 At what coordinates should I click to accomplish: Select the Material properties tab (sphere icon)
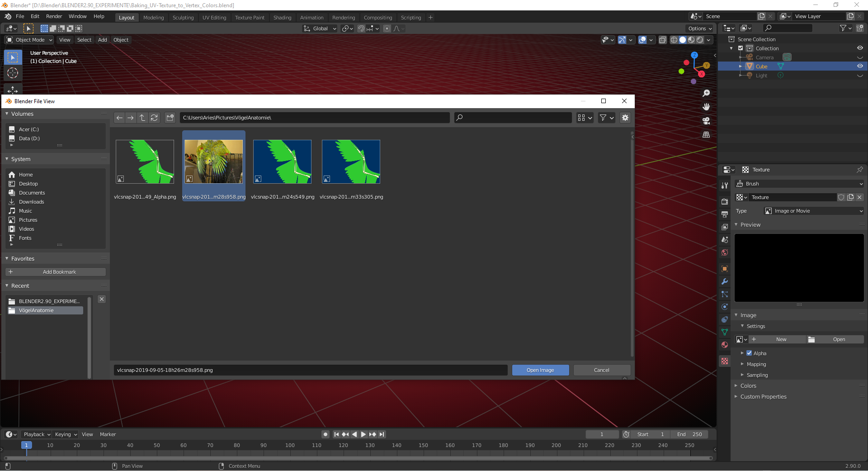tap(725, 345)
